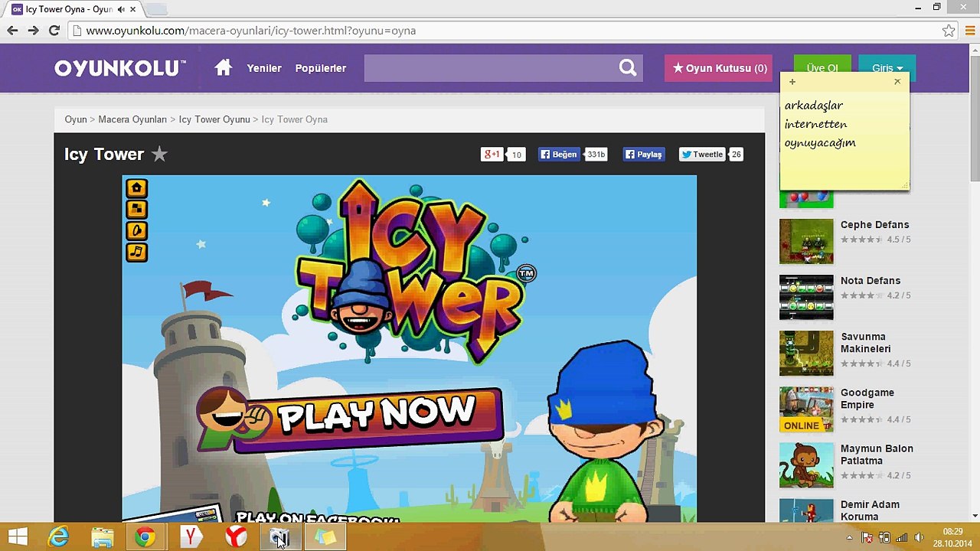980x551 pixels.
Task: Click the game's fullscreen toggle icon
Action: pyautogui.click(x=136, y=209)
